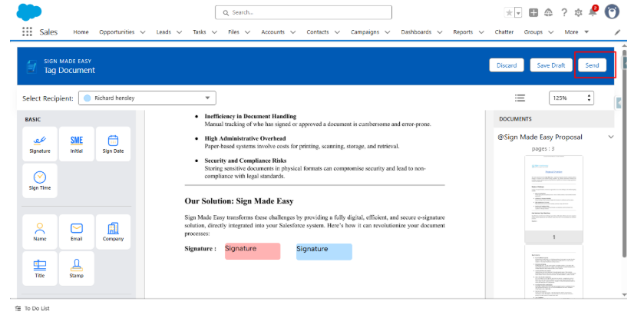Change the 125% zoom level
Viewport: 644px width, 325px height.
571,98
